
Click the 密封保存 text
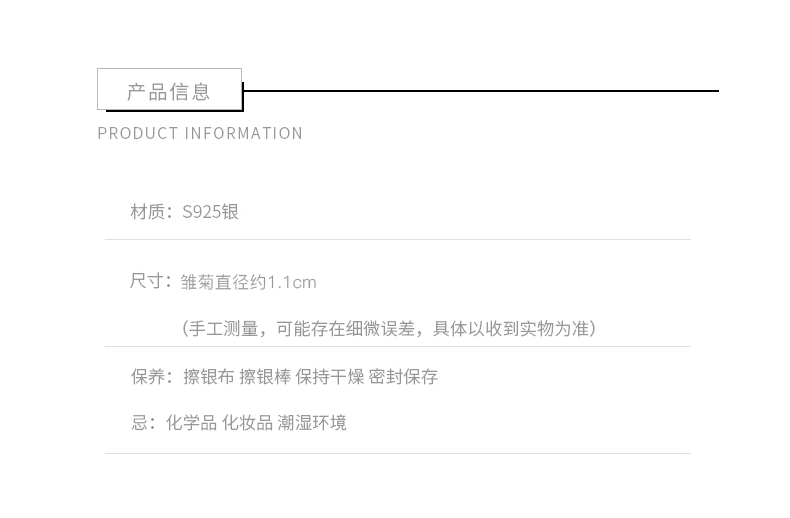coord(403,376)
